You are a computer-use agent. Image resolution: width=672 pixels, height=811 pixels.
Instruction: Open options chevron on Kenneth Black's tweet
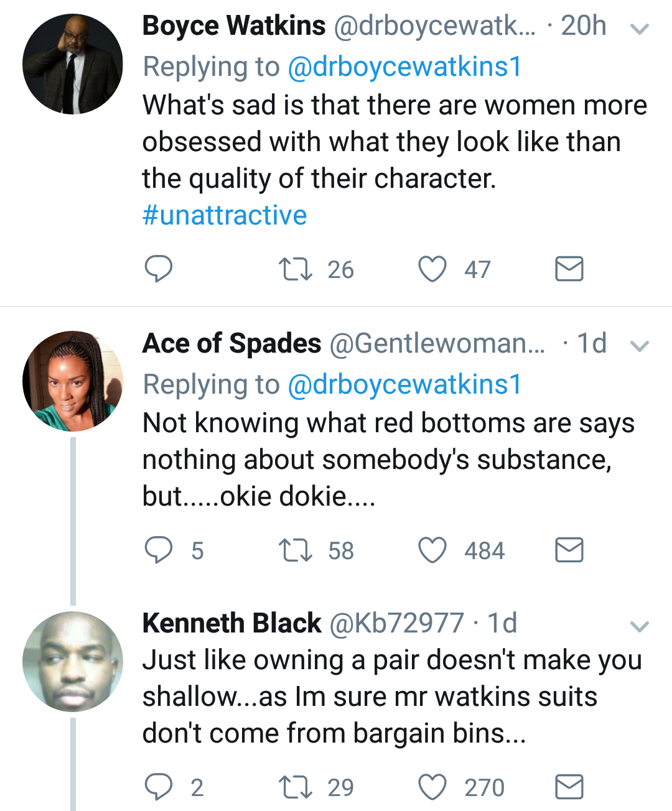[x=640, y=626]
